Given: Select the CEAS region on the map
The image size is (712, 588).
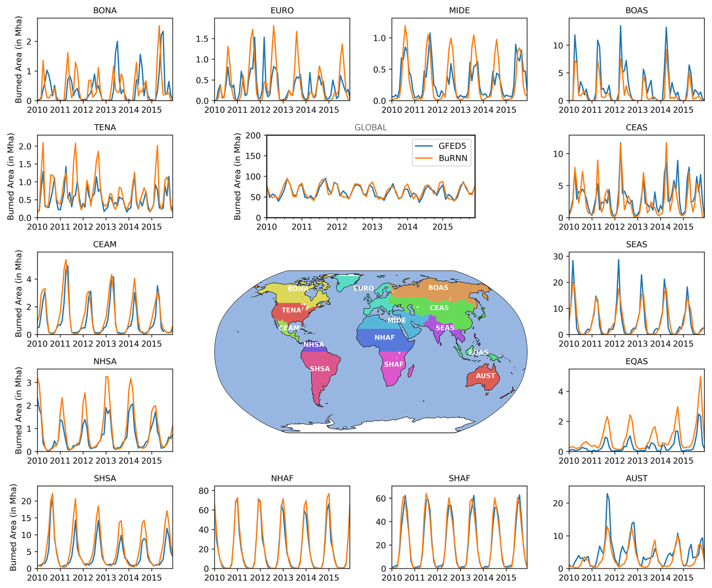Looking at the screenshot, I should pos(439,308).
